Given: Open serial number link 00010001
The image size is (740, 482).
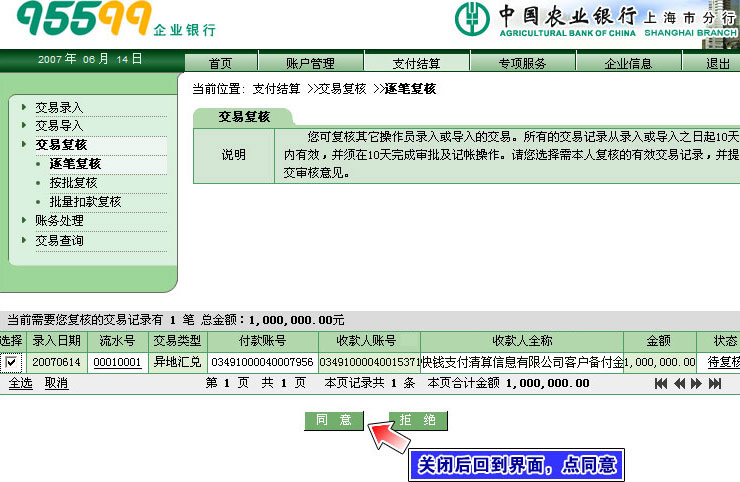Looking at the screenshot, I should point(117,363).
